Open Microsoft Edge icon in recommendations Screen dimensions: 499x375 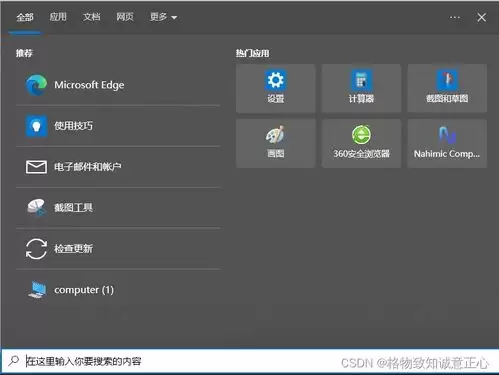(36, 85)
